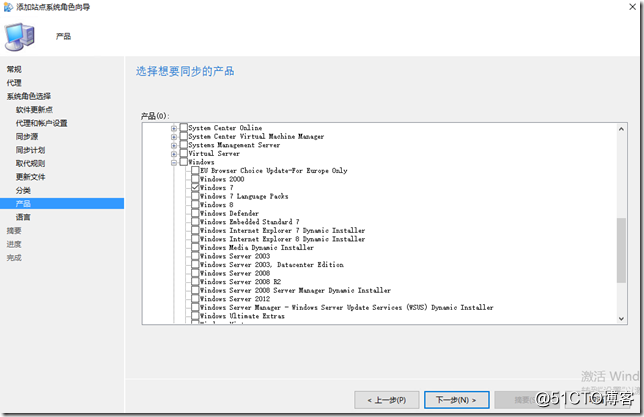This screenshot has height=417, width=644.
Task: Select Windows Media Dynamic Installer row
Action: click(257, 247)
